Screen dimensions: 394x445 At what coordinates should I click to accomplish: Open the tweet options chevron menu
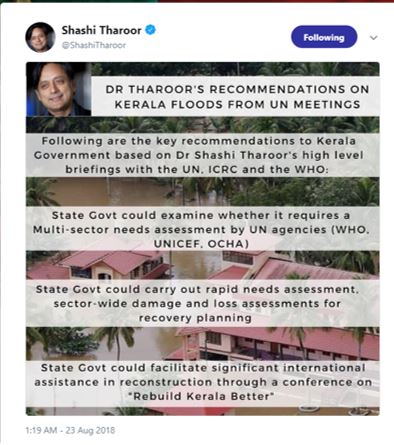[x=374, y=38]
